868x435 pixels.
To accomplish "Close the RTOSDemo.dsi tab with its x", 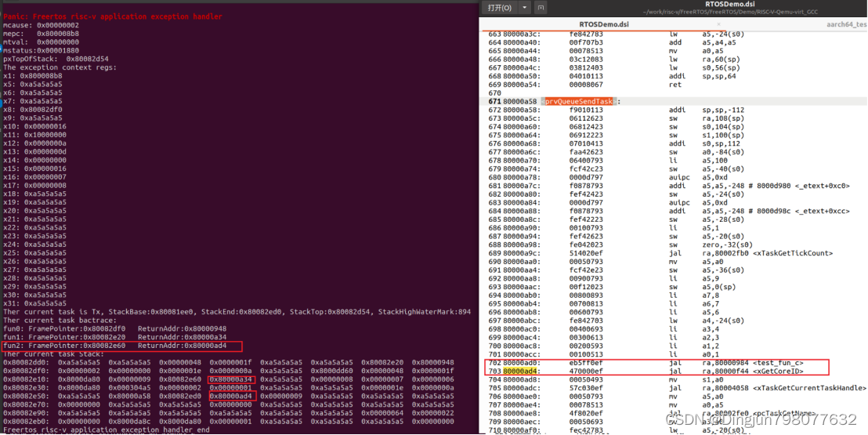I will pyautogui.click(x=718, y=24).
